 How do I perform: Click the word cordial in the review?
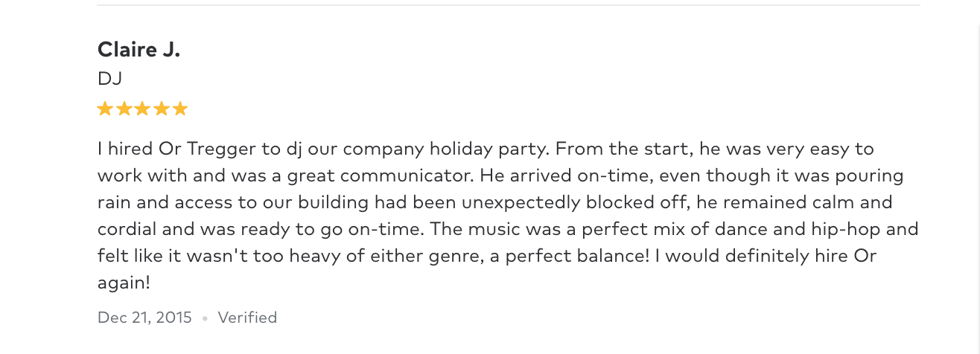click(x=124, y=230)
